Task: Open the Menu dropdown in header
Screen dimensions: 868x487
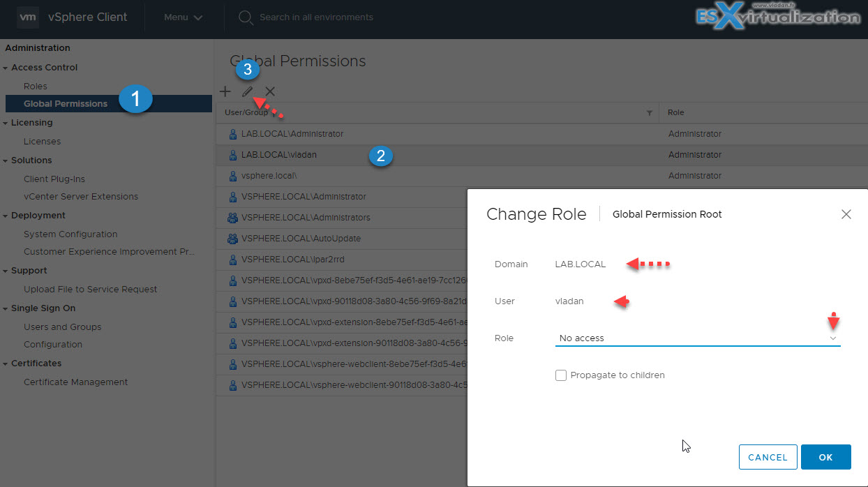Action: coord(183,17)
